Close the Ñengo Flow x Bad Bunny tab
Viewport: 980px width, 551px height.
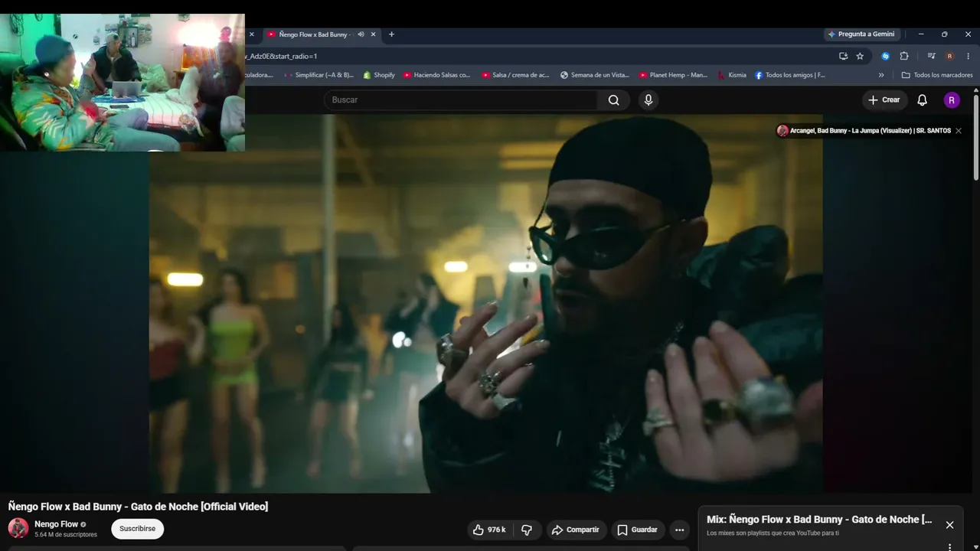(374, 34)
